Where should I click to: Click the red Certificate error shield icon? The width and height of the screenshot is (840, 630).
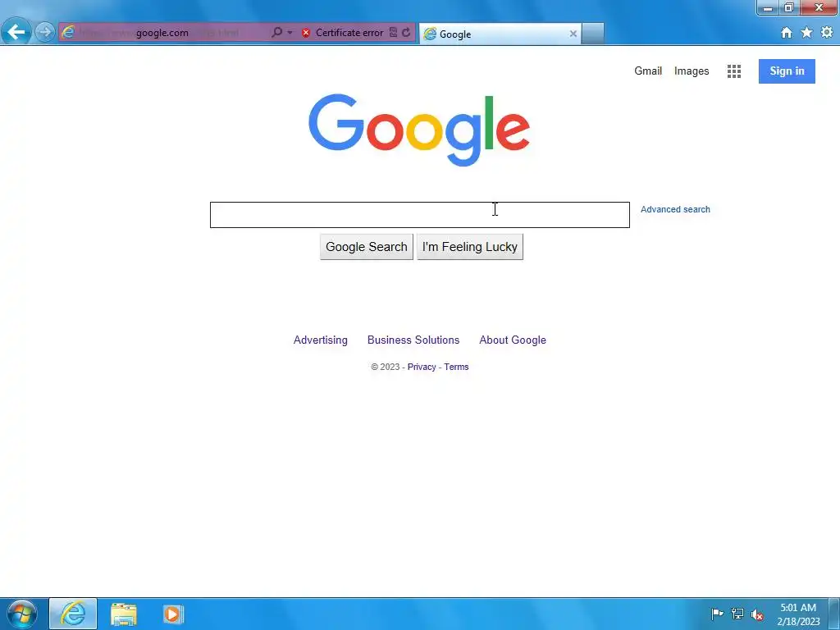pos(306,33)
